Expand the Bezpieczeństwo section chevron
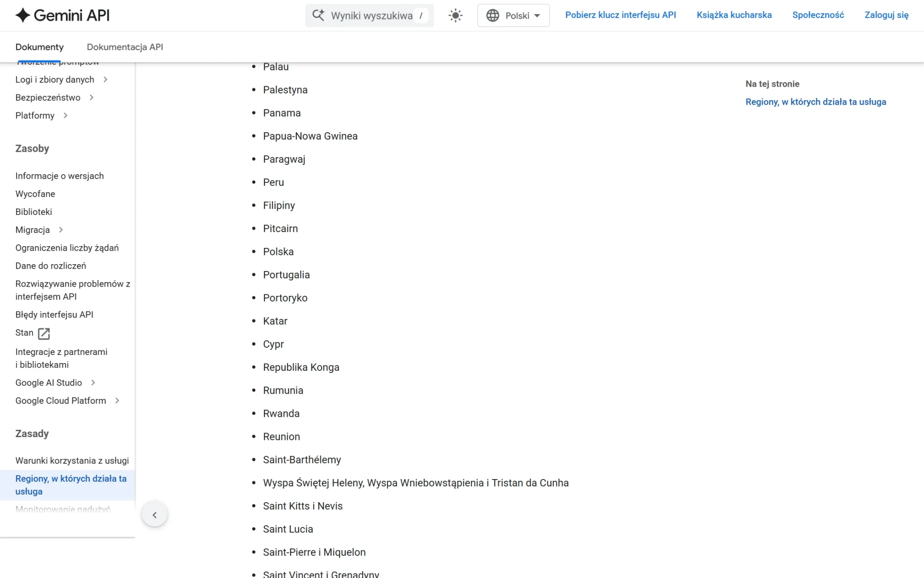 pyautogui.click(x=92, y=98)
